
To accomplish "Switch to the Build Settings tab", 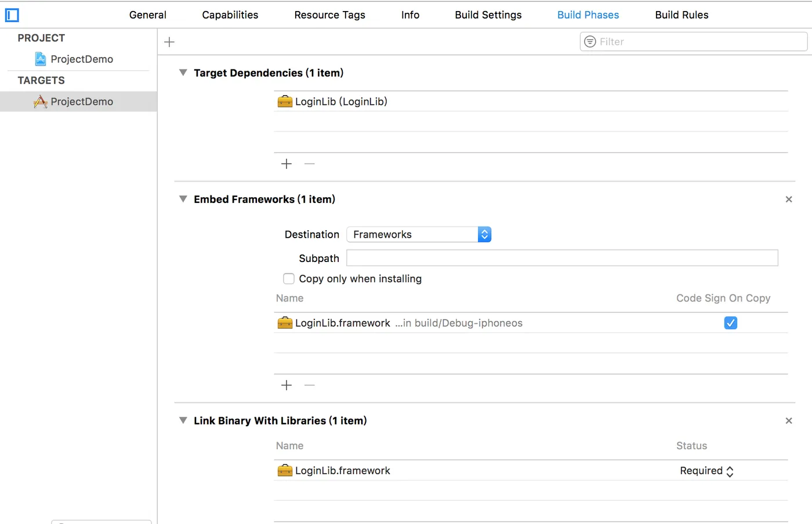I will tap(488, 15).
